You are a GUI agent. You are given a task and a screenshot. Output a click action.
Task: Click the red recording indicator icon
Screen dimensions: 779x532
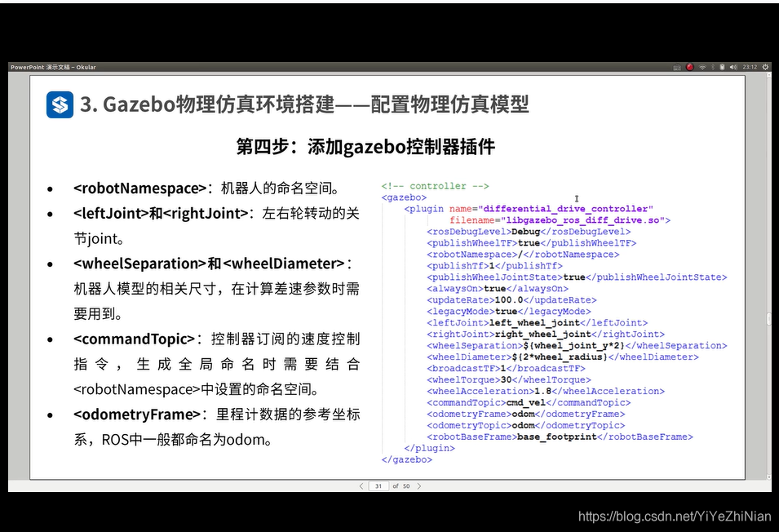tap(689, 67)
